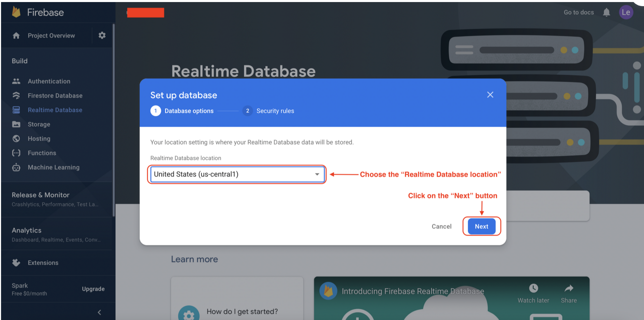Viewport: 644px width, 320px height.
Task: Click the Machine Learning robot icon
Action: click(16, 167)
